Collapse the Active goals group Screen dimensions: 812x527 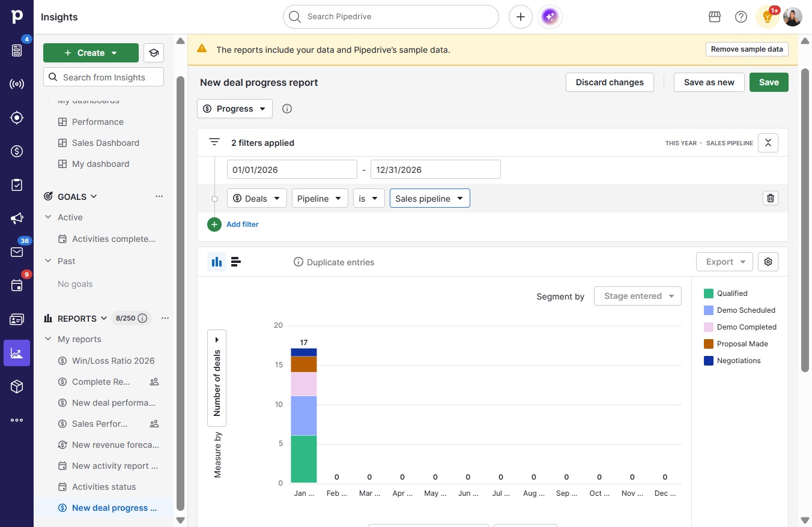48,217
